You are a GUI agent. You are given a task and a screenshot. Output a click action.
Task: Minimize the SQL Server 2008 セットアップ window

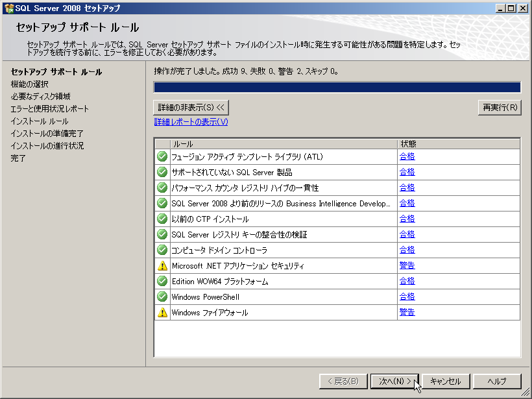(500, 8)
